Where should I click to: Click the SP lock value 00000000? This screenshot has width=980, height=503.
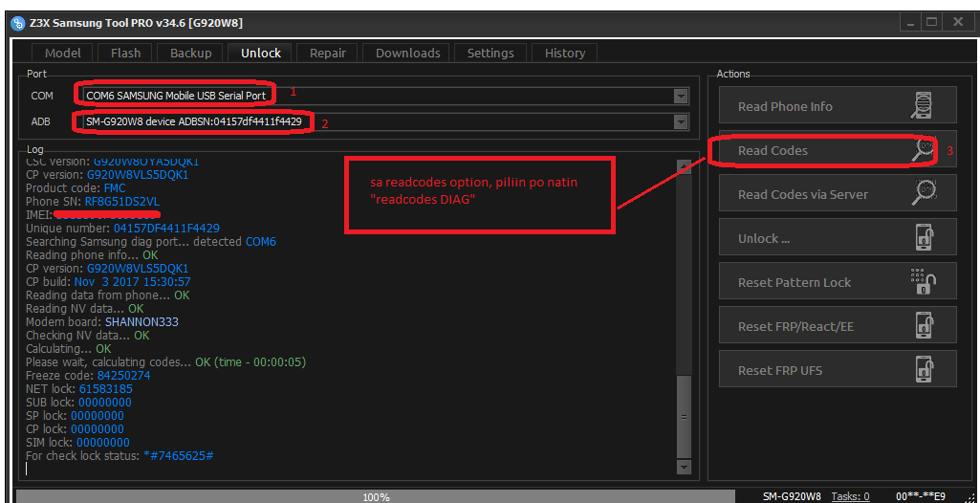97,416
